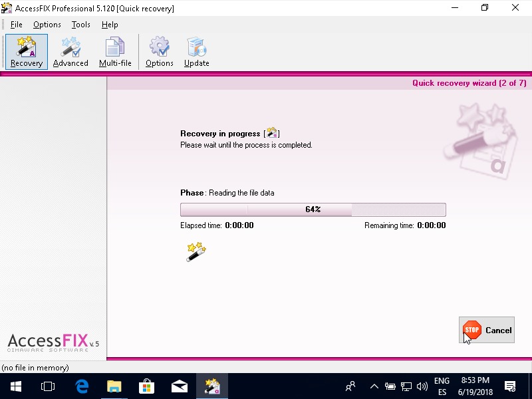Open Task View on the taskbar
Screen dimensions: 532x399
(x=48, y=386)
